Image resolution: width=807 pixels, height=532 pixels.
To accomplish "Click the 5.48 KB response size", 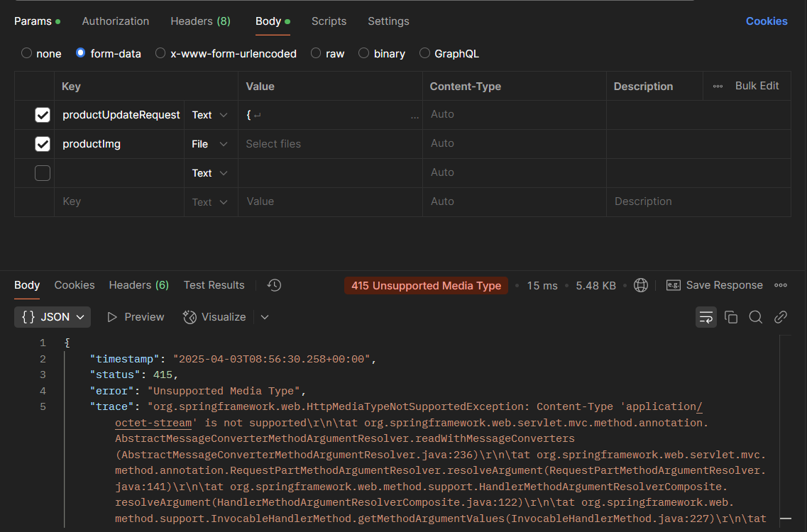I will point(595,286).
